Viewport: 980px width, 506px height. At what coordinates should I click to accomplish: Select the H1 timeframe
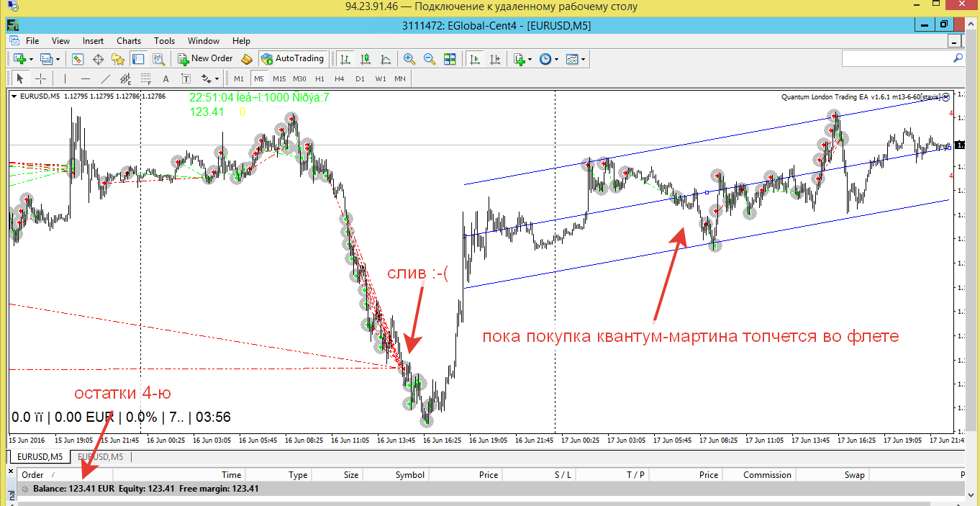pos(319,78)
